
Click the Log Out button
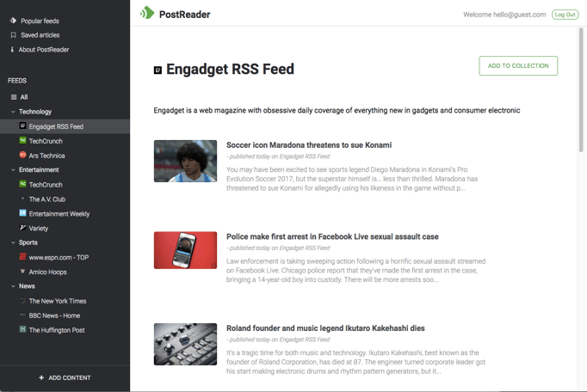click(x=565, y=15)
